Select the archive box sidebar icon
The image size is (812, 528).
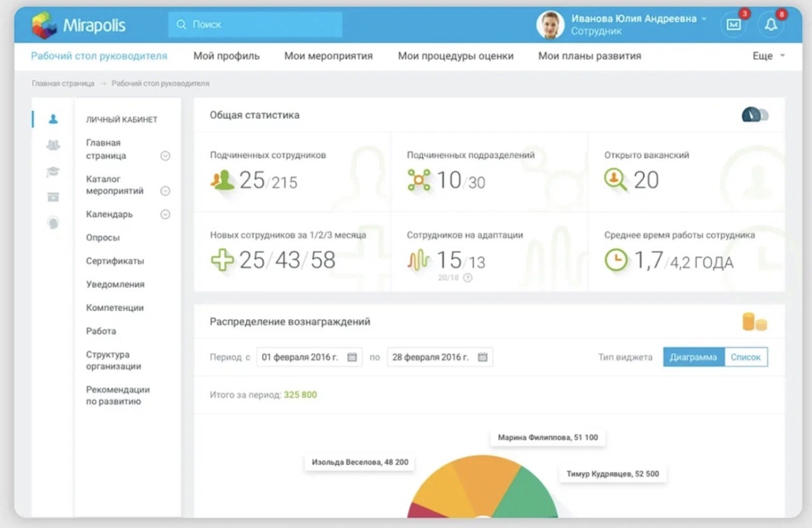53,197
